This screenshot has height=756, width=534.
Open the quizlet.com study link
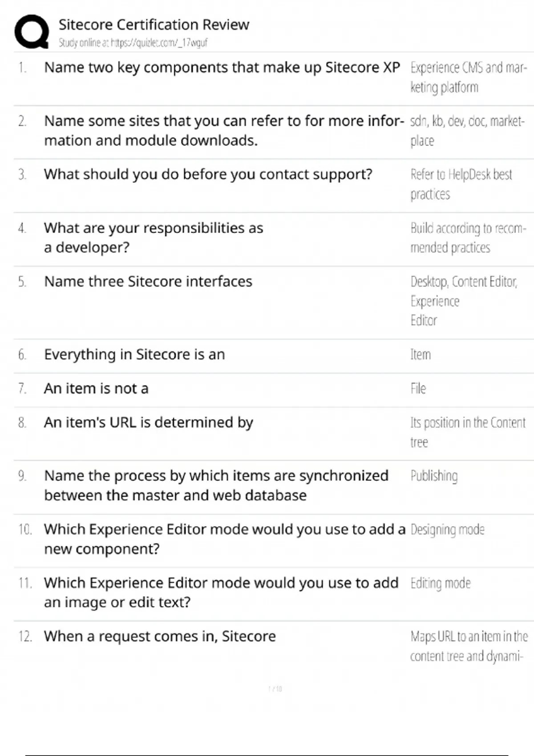[x=133, y=43]
